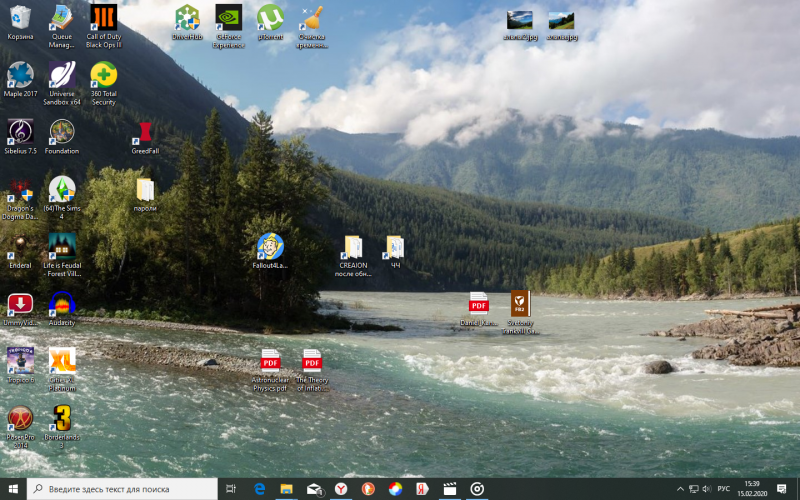Open the volume tray control

click(x=707, y=489)
